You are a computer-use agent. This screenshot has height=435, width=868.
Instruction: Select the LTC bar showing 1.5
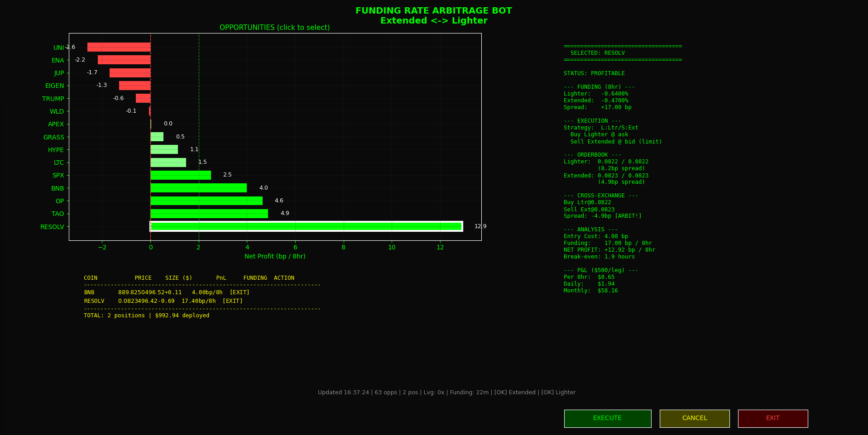[168, 163]
